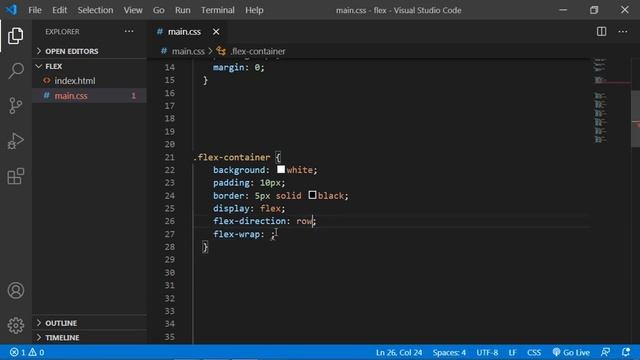Open the View menu
This screenshot has width=640, height=360.
point(133,10)
